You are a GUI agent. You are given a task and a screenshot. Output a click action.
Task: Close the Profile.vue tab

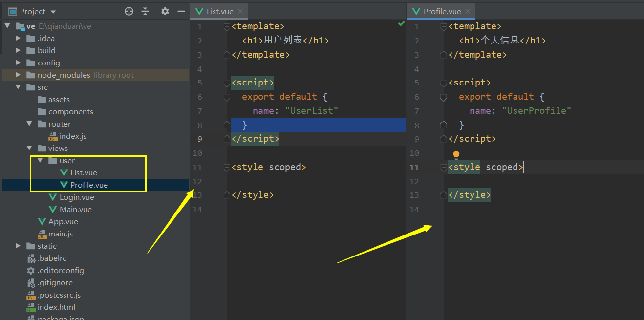(x=468, y=11)
